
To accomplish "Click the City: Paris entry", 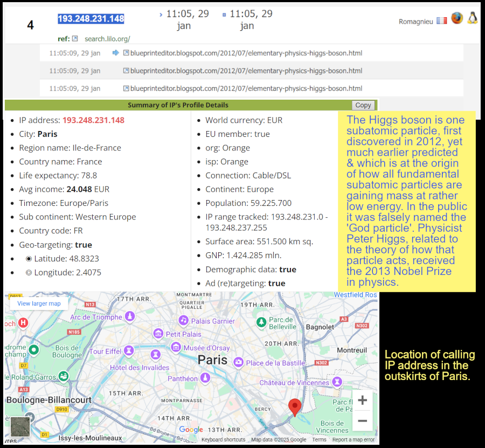I will pos(38,134).
